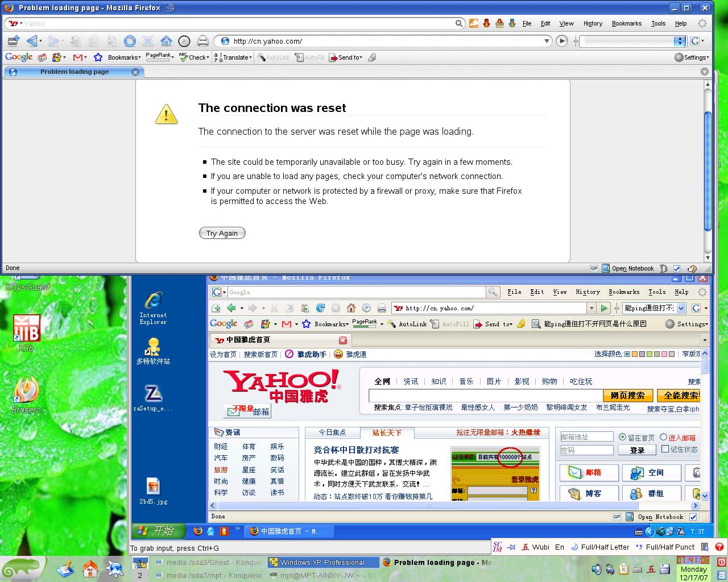
Task: Click the home folder icon in KDE panel
Action: coord(90,569)
